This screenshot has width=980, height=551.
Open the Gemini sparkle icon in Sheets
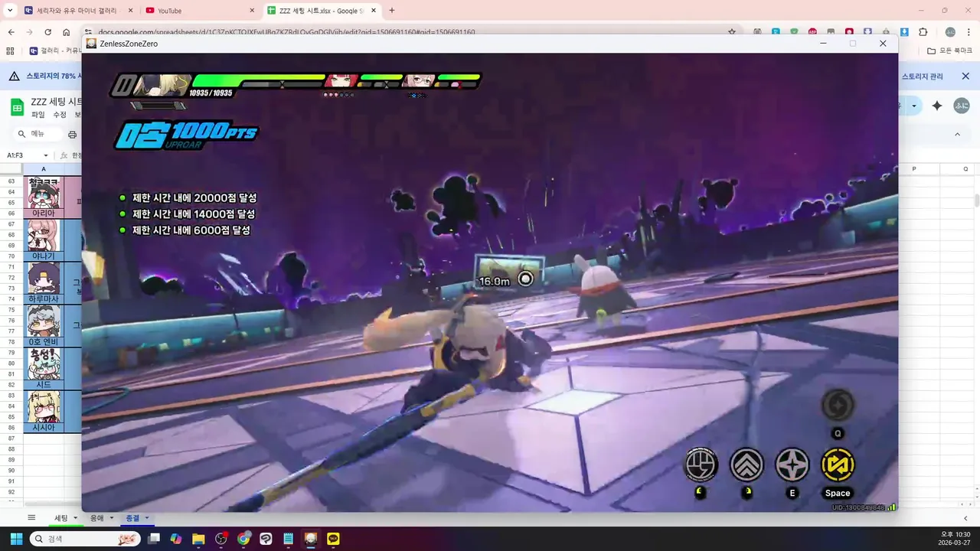click(x=936, y=106)
